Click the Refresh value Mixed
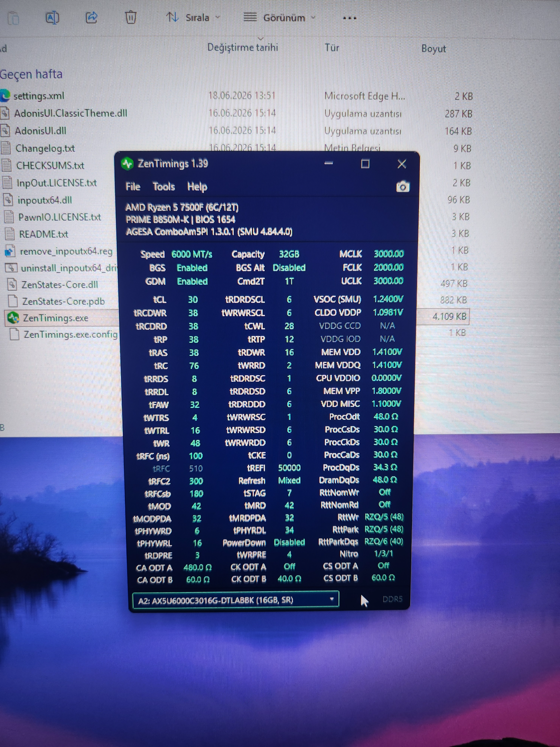560x747 pixels. coord(289,480)
